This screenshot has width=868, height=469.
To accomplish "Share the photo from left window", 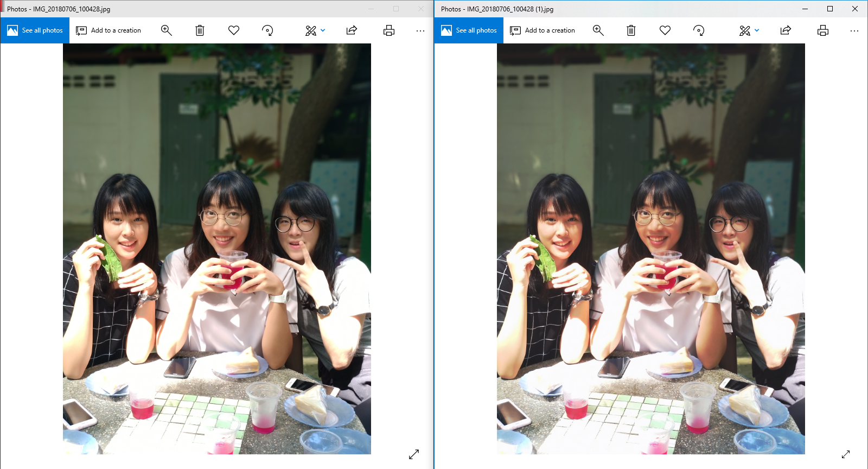I will [352, 30].
